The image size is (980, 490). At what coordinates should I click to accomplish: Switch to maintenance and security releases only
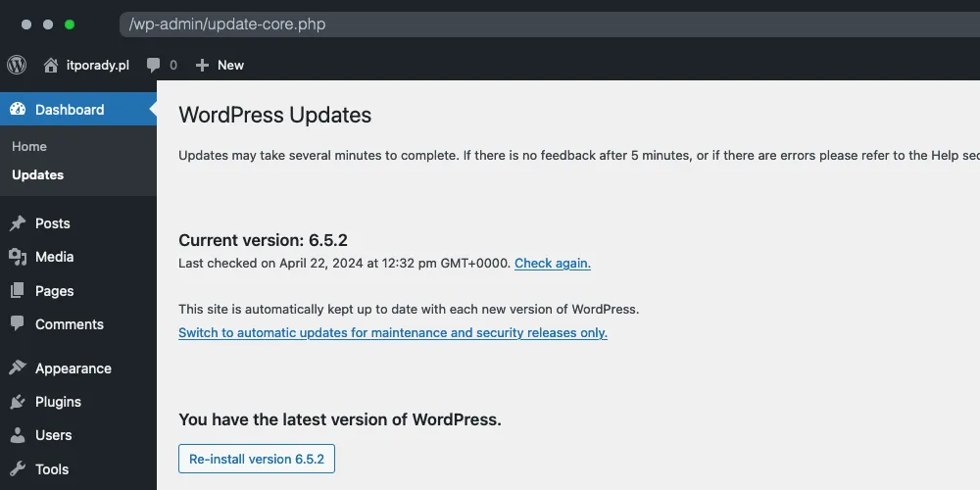(x=393, y=332)
